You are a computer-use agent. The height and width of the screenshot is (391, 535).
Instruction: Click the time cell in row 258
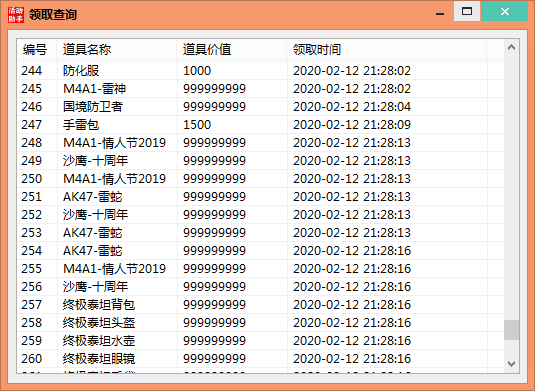(x=352, y=323)
